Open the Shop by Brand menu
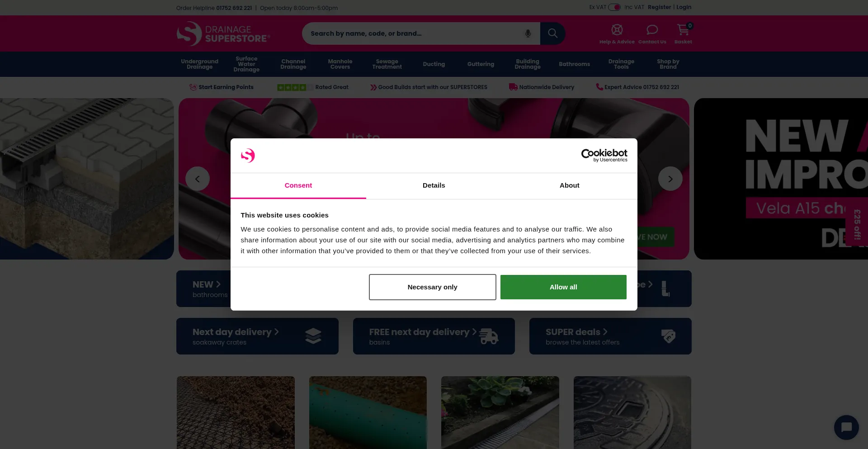 668,64
